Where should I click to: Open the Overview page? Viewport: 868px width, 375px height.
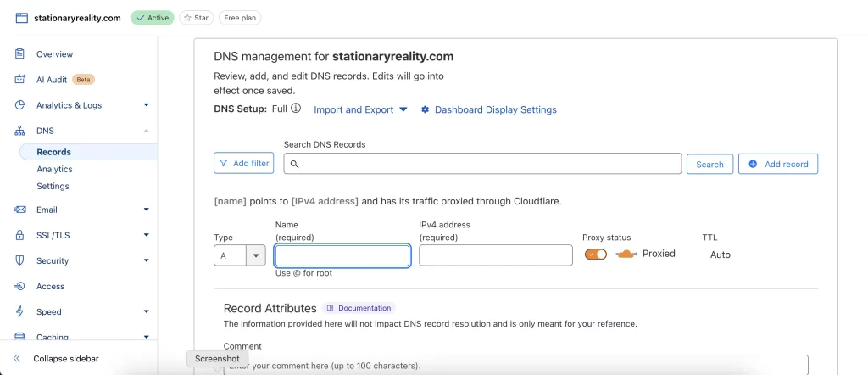point(55,53)
